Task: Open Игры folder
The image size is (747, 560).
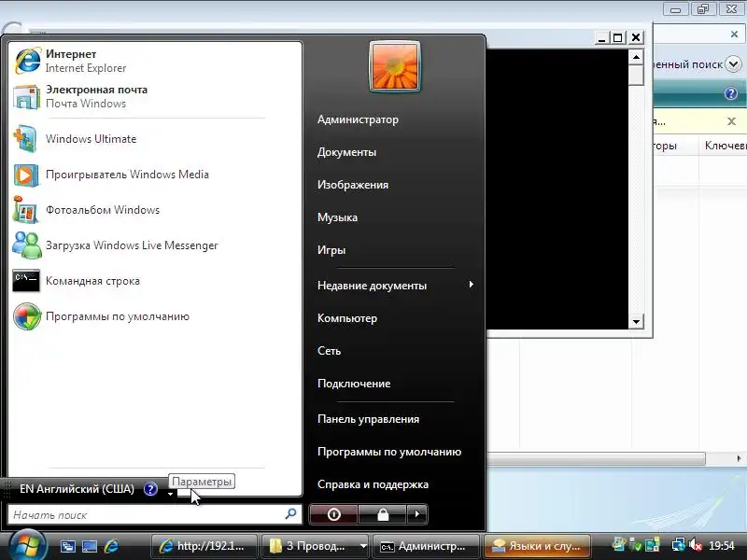Action: click(331, 250)
